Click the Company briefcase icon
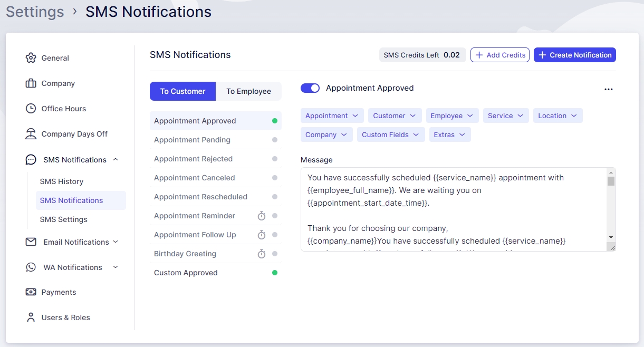Screen dimensions: 644x347 (x=31, y=83)
